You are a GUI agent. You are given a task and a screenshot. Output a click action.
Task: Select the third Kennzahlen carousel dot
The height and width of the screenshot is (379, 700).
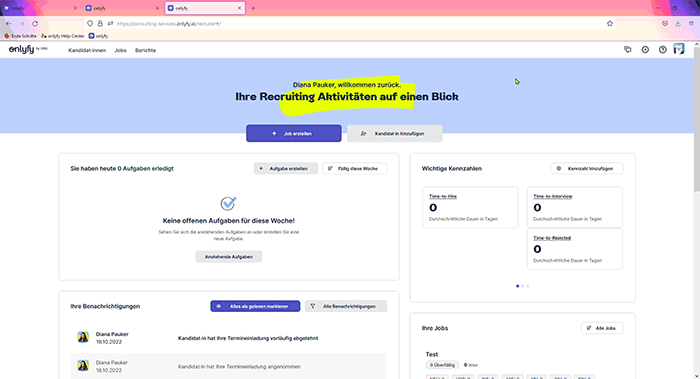click(528, 286)
